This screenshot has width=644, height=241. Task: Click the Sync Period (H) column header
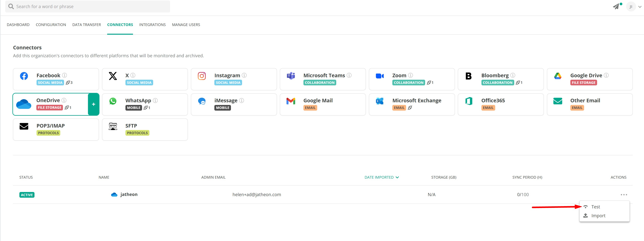(x=527, y=177)
